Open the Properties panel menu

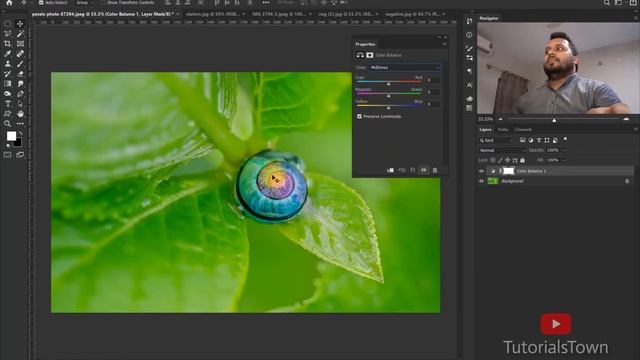444,44
